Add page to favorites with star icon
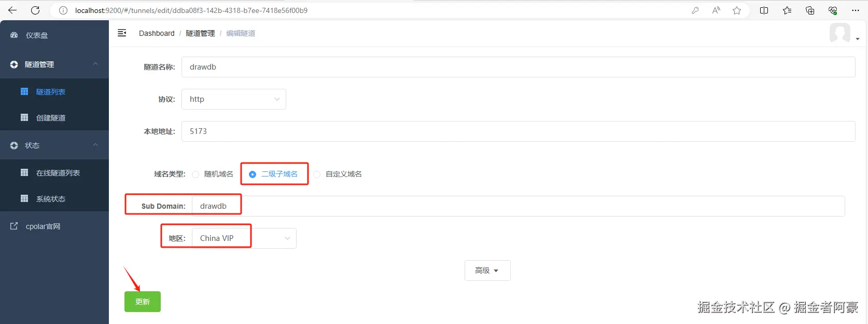 point(737,10)
